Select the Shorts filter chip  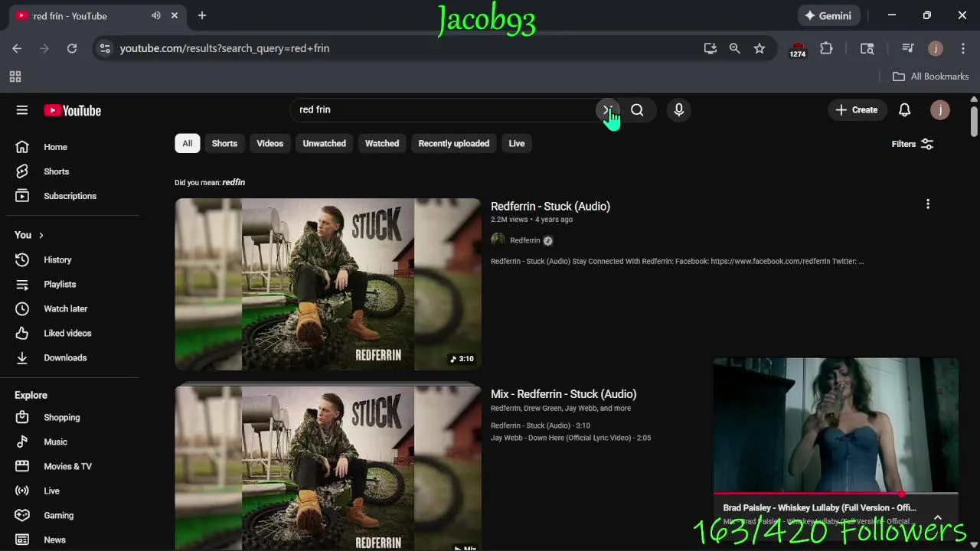pos(224,143)
